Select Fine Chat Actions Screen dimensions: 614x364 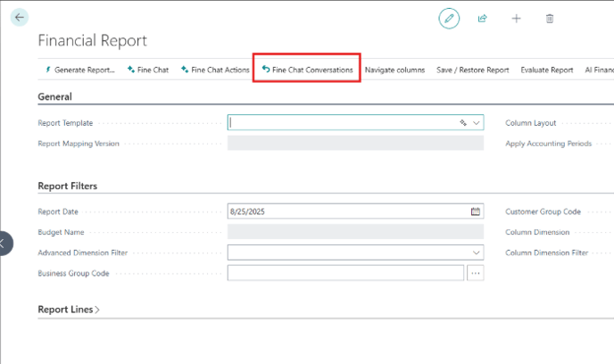215,70
